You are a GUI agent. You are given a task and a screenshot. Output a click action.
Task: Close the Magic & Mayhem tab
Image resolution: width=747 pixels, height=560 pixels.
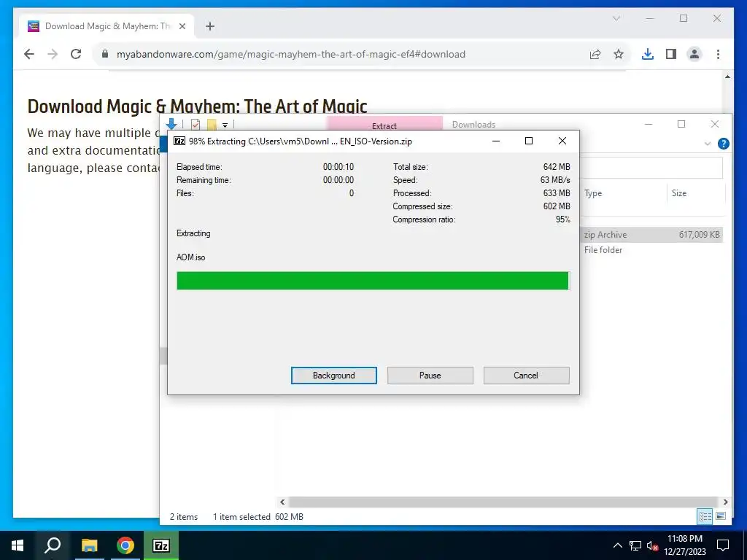182,26
